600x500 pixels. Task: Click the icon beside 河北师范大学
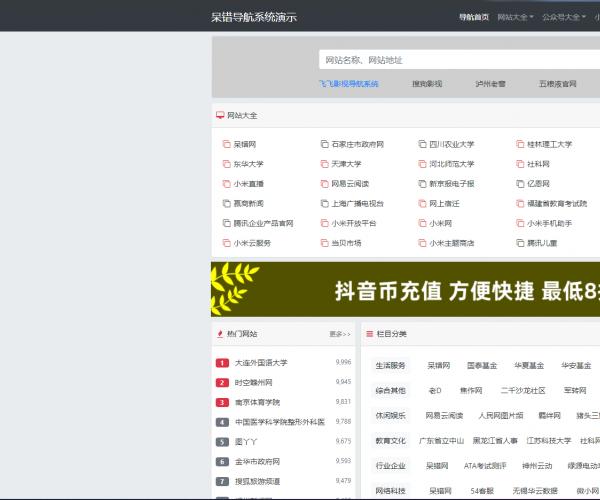(422, 164)
